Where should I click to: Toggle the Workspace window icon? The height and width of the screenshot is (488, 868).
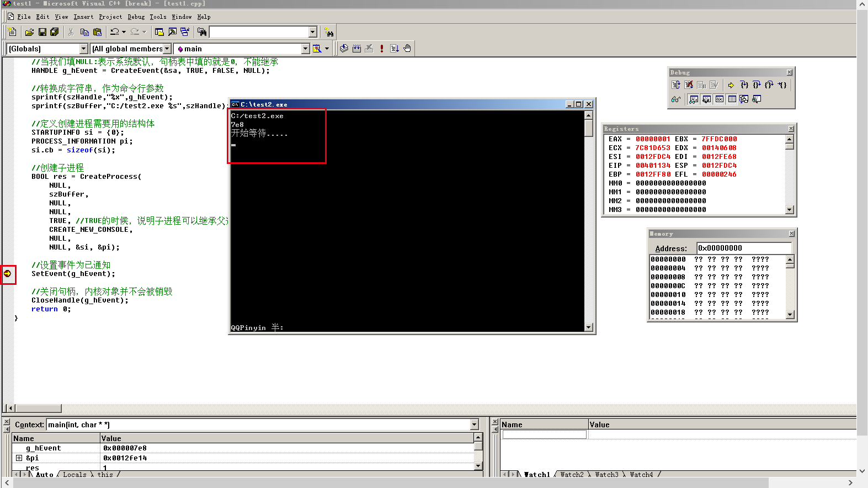click(x=159, y=32)
